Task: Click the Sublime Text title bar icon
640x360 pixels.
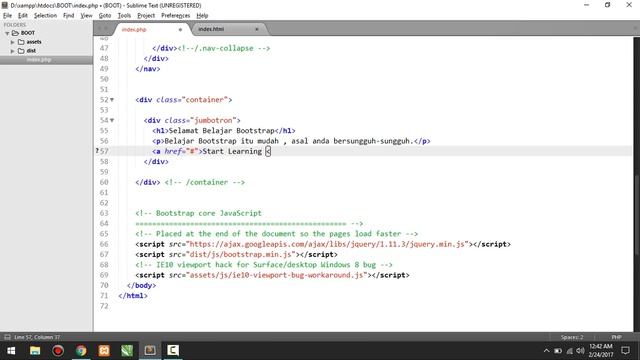Action: pyautogui.click(x=4, y=5)
